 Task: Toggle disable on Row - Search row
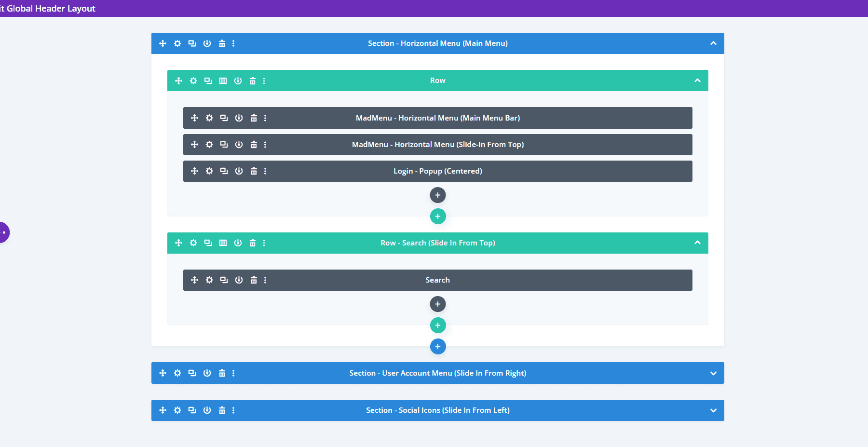[x=238, y=243]
